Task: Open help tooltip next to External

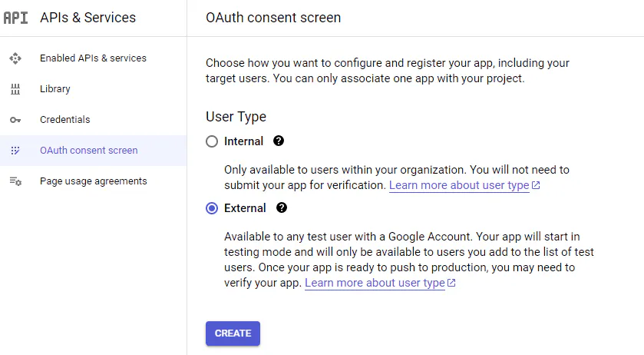Action: 282,208
